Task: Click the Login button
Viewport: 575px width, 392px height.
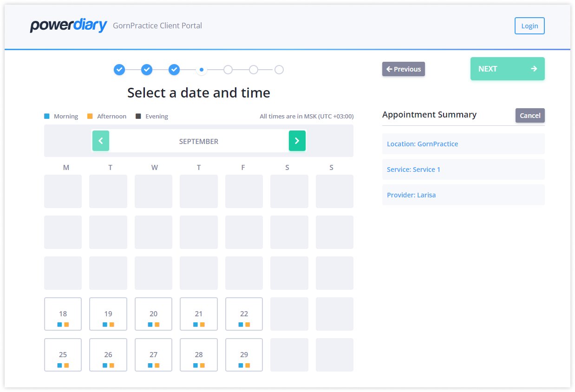Action: pyautogui.click(x=529, y=26)
